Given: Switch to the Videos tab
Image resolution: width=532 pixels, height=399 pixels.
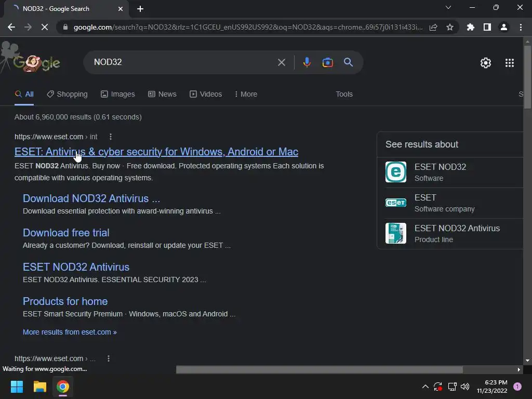Looking at the screenshot, I should click(206, 95).
